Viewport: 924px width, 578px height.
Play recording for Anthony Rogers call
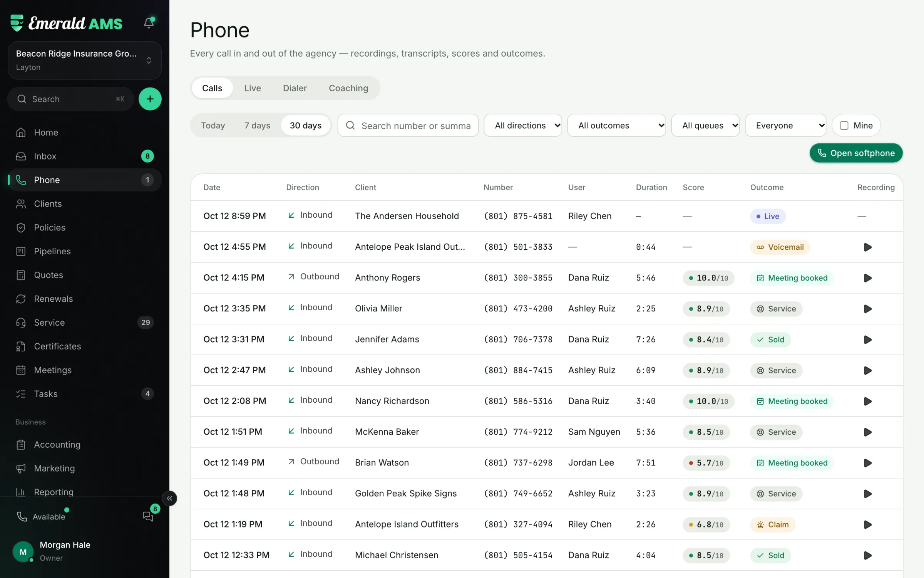pos(867,278)
